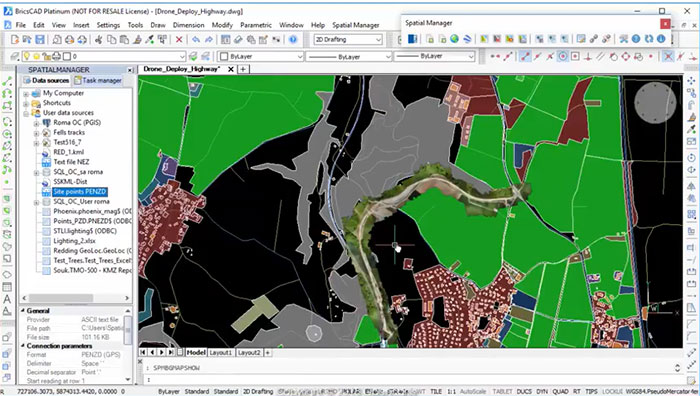
Task: Close the Drone_Deploy_Highway drawing tab
Action: [231, 69]
